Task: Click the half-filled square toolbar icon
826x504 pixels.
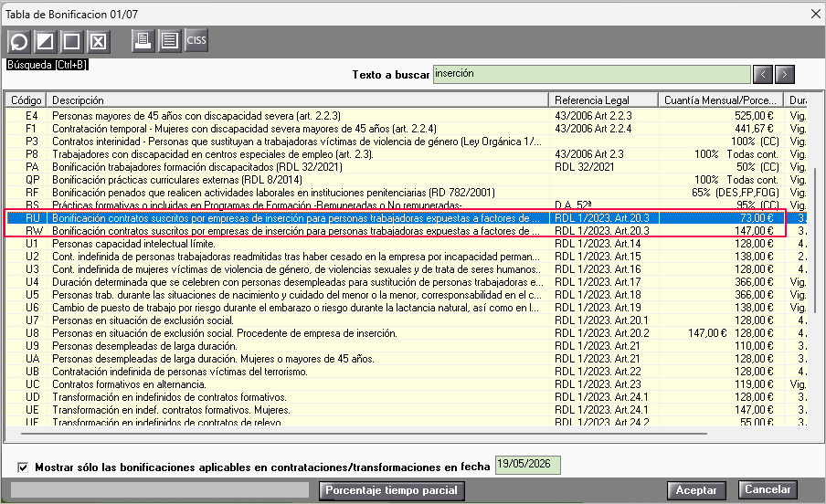Action: point(46,41)
